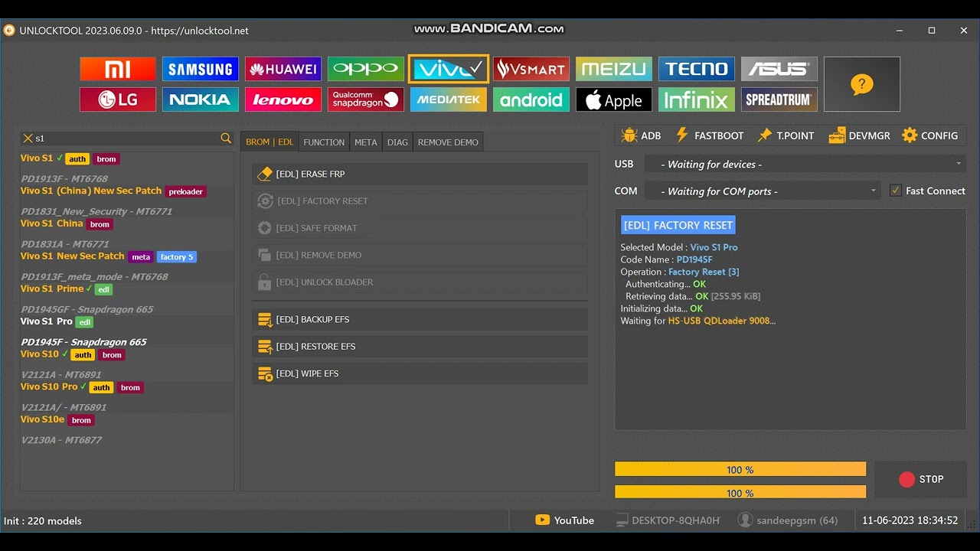Screen dimensions: 980x551
Task: Select the Xiaomi MI brand icon
Action: (118, 69)
